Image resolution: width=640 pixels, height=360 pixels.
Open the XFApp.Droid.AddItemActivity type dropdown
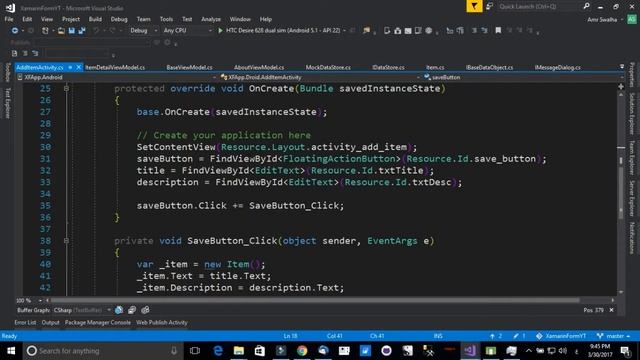pyautogui.click(x=320, y=77)
